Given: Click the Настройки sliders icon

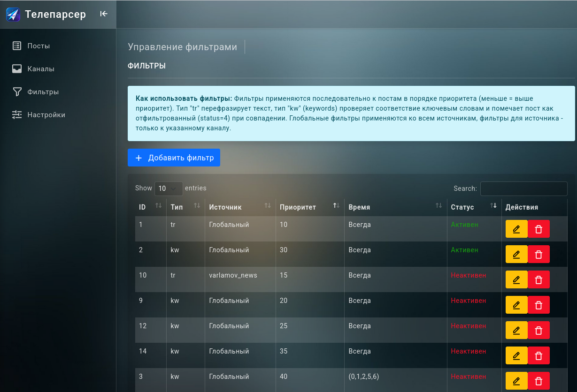Looking at the screenshot, I should point(17,114).
